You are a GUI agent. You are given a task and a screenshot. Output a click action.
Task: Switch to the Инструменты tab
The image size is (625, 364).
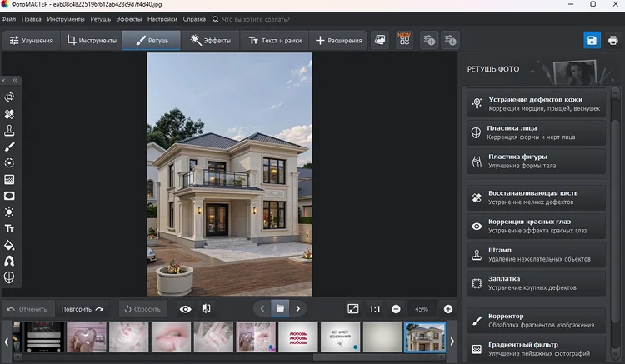[x=92, y=41]
